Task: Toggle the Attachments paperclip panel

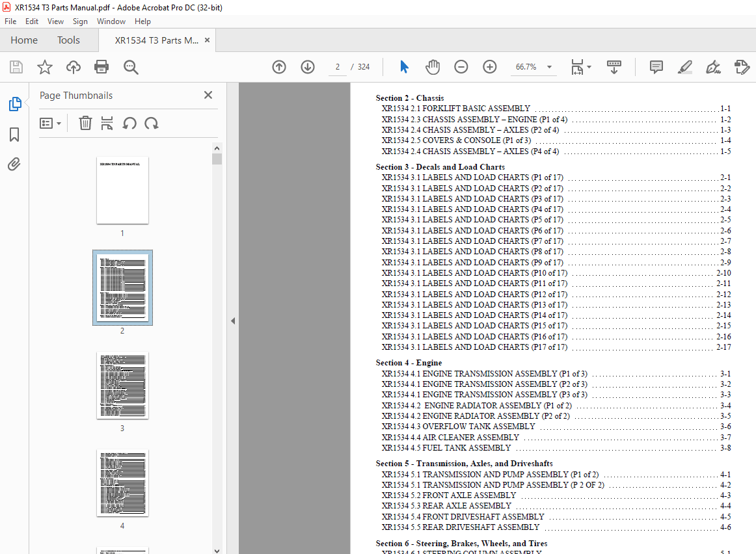Action: tap(14, 165)
